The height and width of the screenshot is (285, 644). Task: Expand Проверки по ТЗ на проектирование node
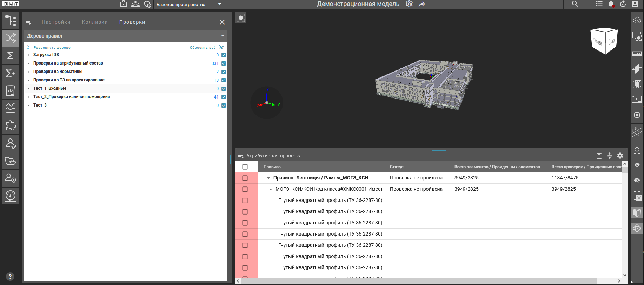pyautogui.click(x=28, y=80)
